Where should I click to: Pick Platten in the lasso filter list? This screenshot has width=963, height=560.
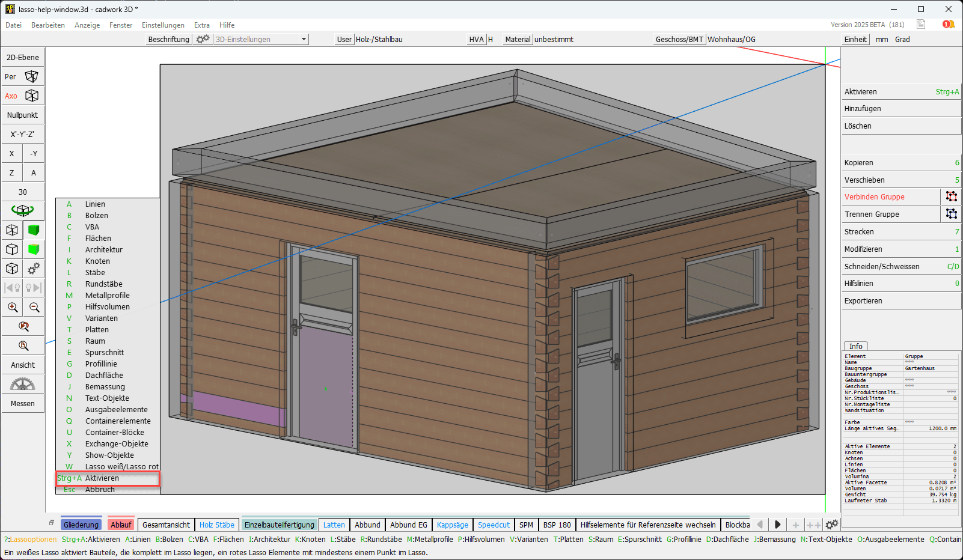[108, 330]
